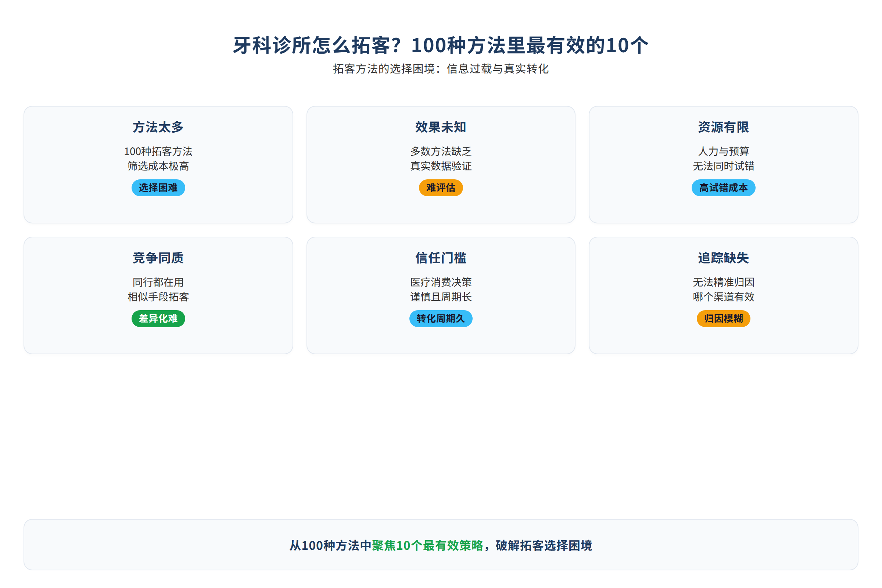Click the text 100种拓客方法
Viewport: 882px width, 588px height.
[x=158, y=151]
